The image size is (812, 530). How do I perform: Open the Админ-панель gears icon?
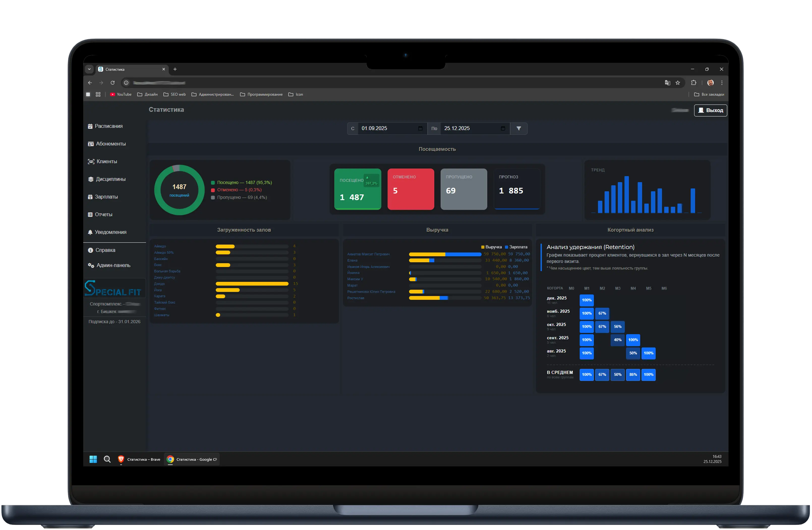[91, 265]
